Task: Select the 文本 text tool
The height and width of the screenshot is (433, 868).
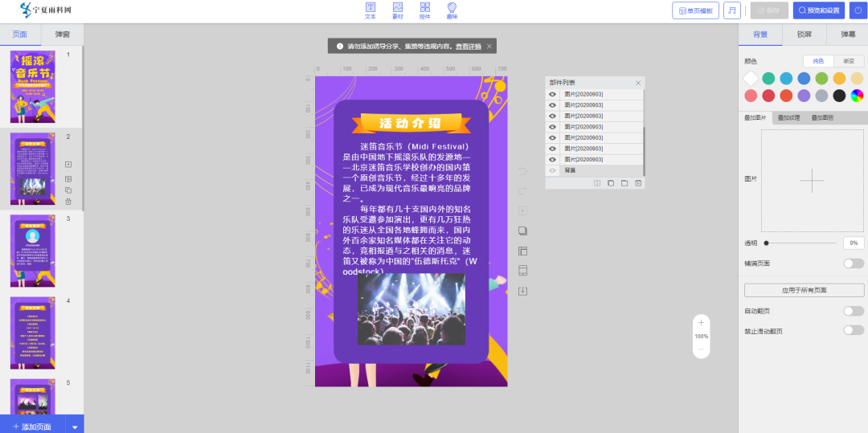Action: [x=371, y=10]
